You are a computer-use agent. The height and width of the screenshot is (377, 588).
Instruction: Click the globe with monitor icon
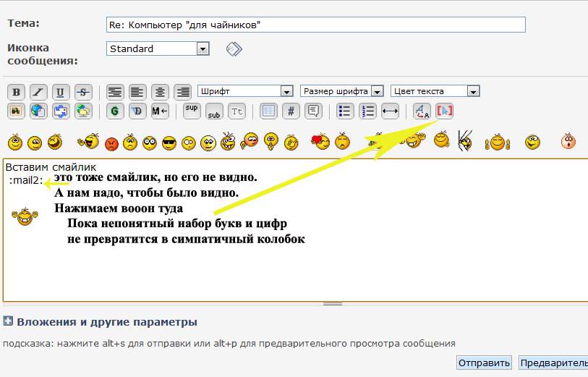[83, 111]
